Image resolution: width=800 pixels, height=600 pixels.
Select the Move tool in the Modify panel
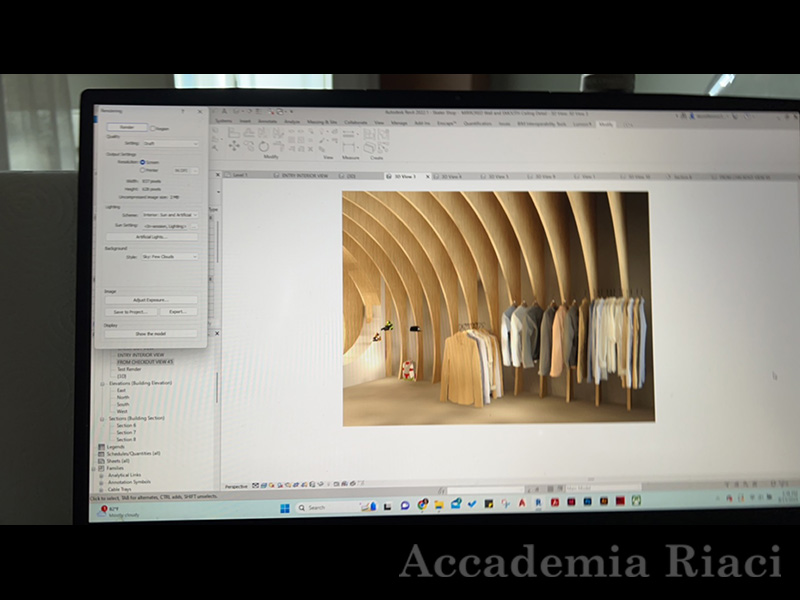pyautogui.click(x=234, y=146)
